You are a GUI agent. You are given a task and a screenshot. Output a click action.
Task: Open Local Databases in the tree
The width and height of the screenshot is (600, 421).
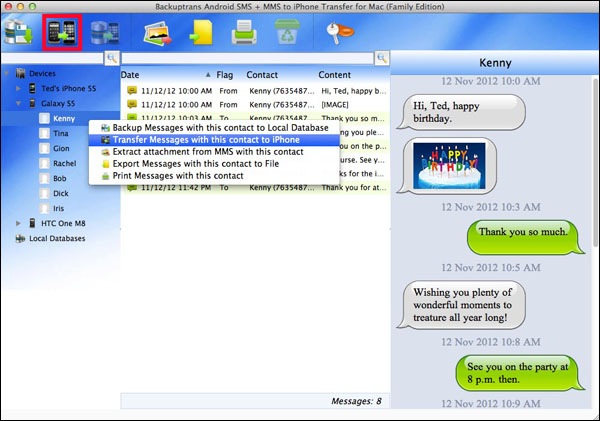click(x=57, y=238)
